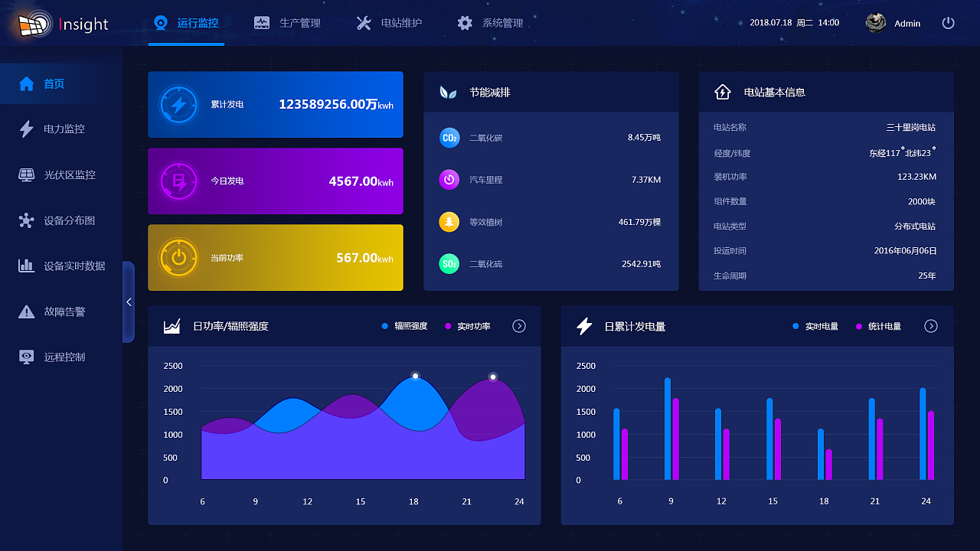
Task: Click the 今日发电 purple card
Action: pos(276,181)
